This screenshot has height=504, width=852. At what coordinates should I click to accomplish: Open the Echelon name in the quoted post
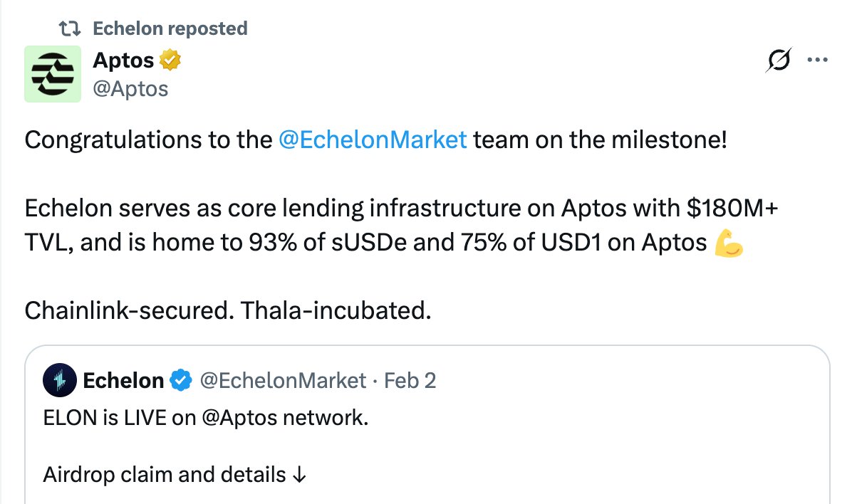tap(123, 381)
